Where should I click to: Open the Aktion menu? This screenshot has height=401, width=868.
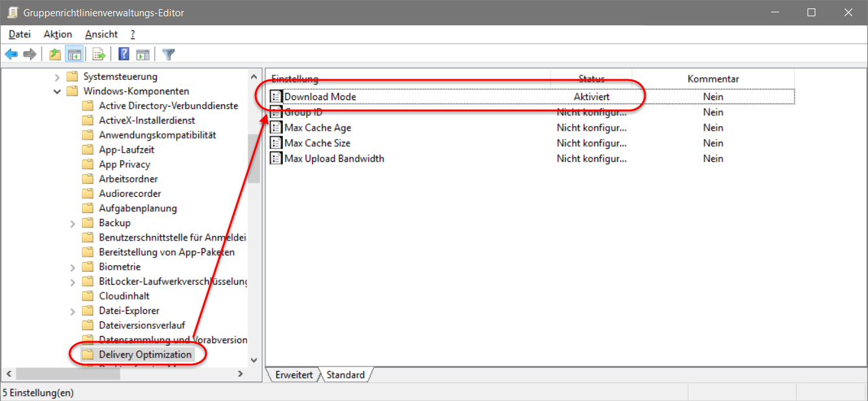pyautogui.click(x=57, y=34)
